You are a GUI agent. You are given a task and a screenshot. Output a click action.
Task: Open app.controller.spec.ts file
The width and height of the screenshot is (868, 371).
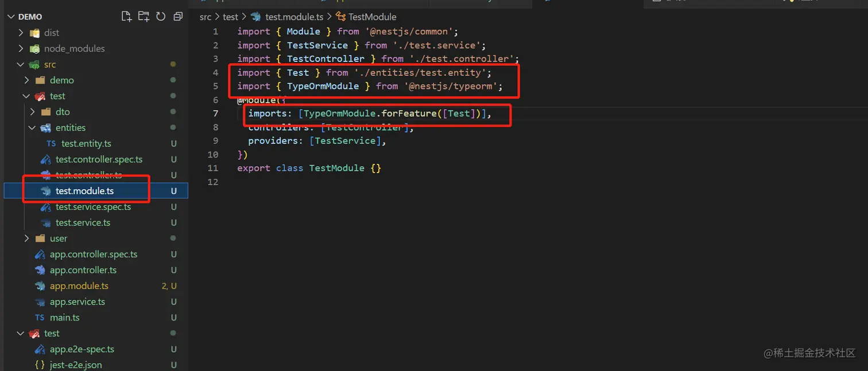pyautogui.click(x=94, y=254)
